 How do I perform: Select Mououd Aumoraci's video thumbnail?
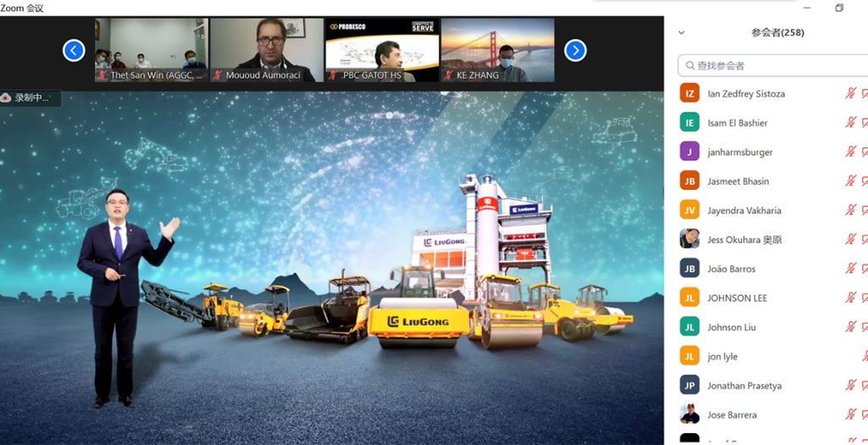[x=266, y=50]
